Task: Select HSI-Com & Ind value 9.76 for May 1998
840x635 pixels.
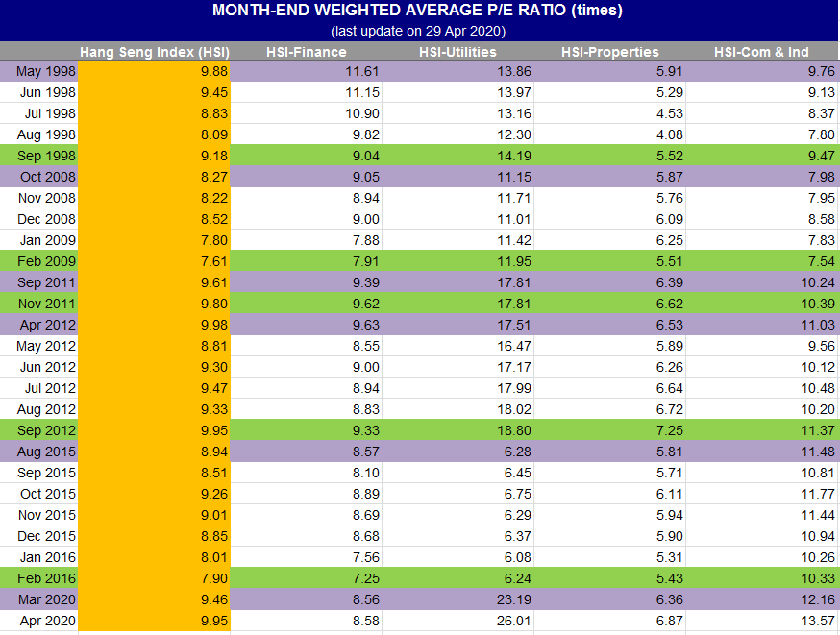Action: coord(821,71)
